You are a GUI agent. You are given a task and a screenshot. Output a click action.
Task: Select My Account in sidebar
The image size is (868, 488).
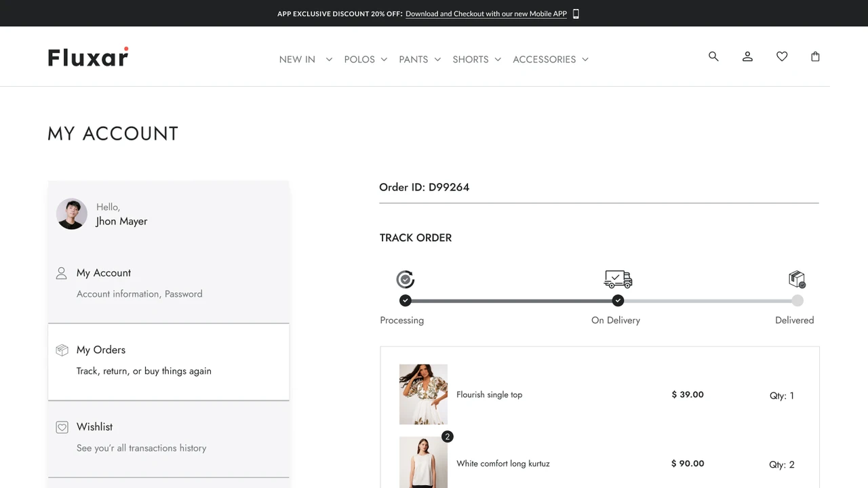pos(169,285)
